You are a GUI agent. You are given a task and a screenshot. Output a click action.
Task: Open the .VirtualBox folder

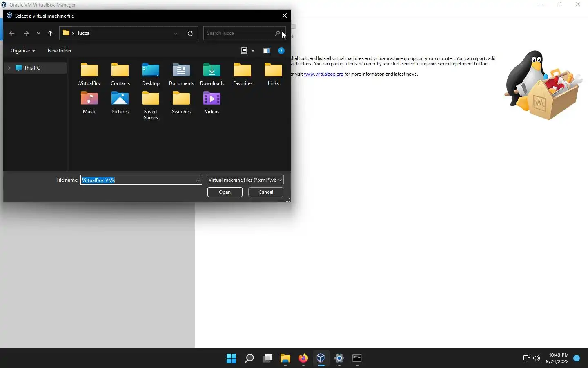click(89, 74)
